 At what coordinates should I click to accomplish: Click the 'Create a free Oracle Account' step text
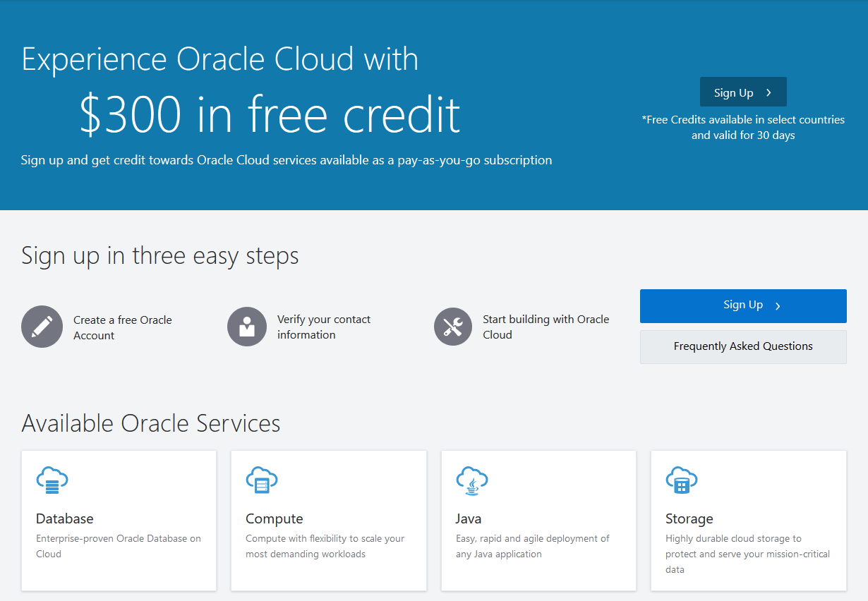(122, 327)
